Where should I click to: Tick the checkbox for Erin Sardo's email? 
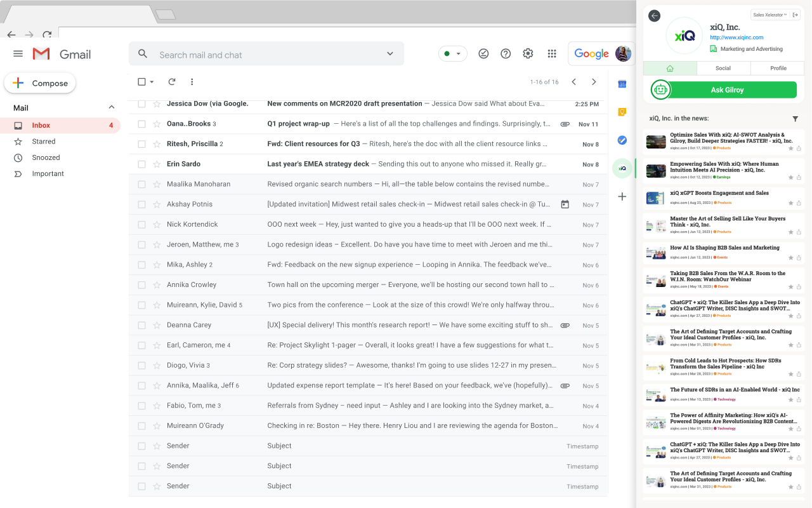pos(141,164)
